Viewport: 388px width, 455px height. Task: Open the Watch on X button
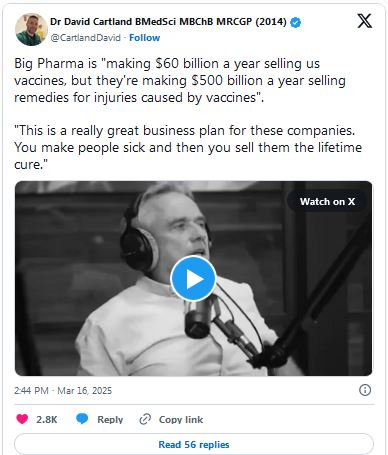327,202
